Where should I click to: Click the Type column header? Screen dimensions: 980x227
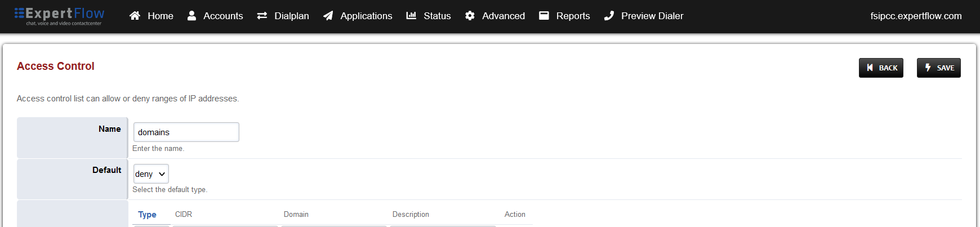tap(147, 215)
